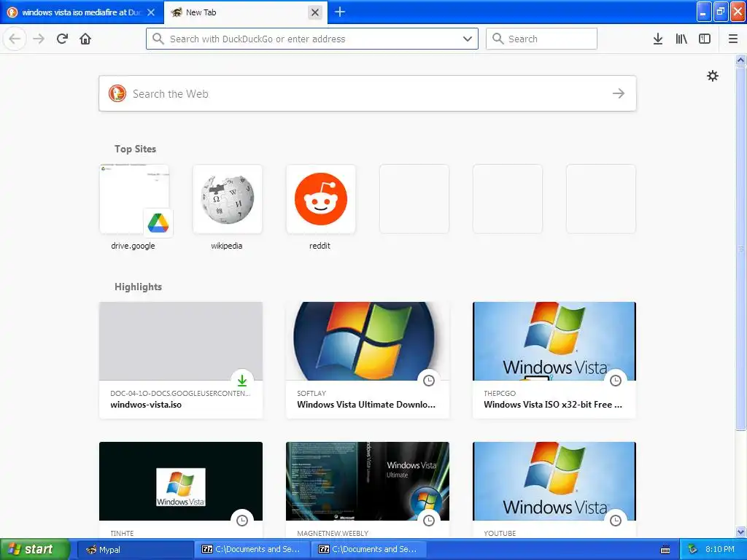Open the Windows start menu
Screen dimensions: 747x560
click(35, 549)
